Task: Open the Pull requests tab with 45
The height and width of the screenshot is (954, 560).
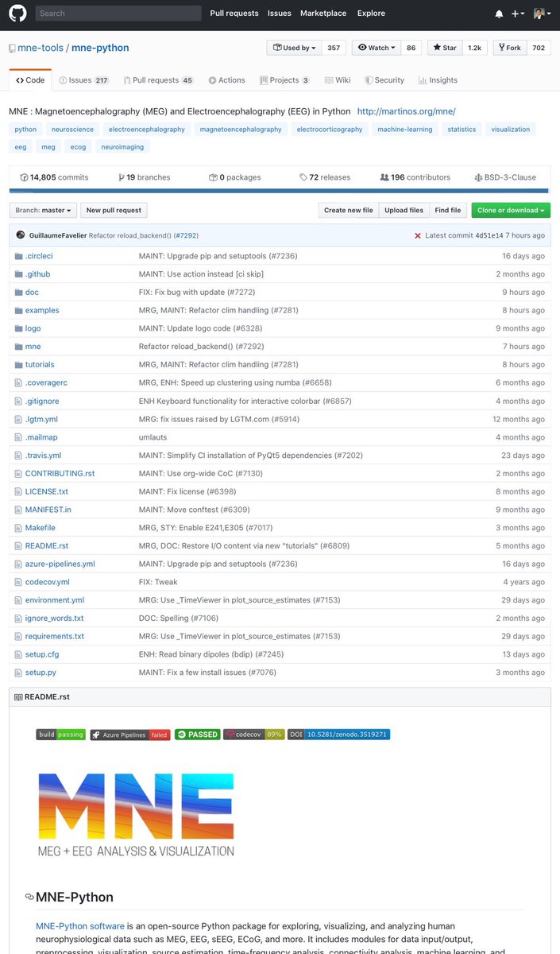Action: point(158,80)
